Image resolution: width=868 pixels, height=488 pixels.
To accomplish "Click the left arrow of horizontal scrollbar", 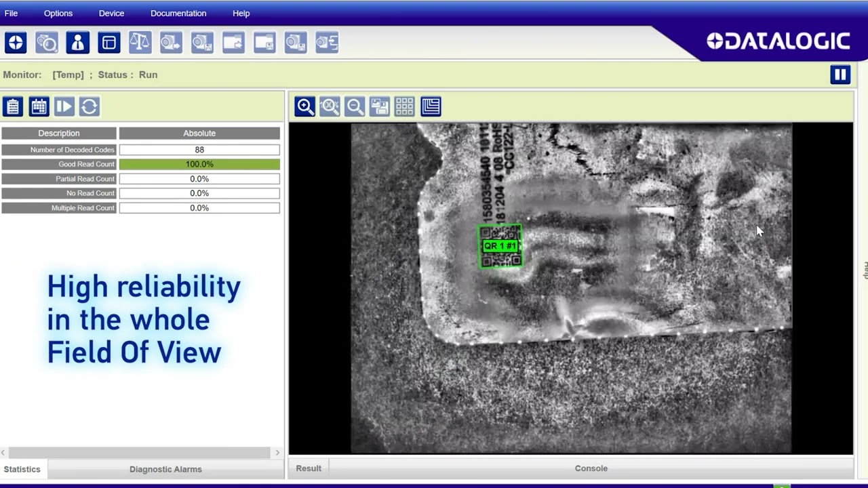I will point(4,452).
